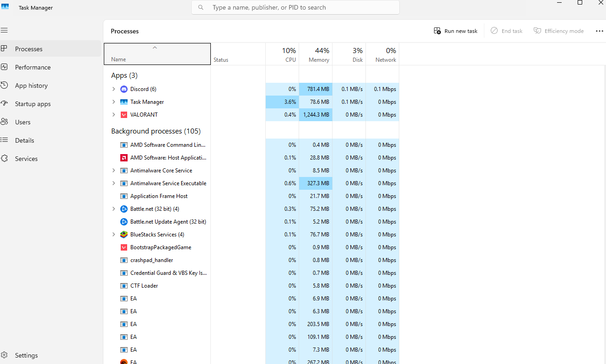
Task: Sort processes by Memory column header
Action: point(316,54)
